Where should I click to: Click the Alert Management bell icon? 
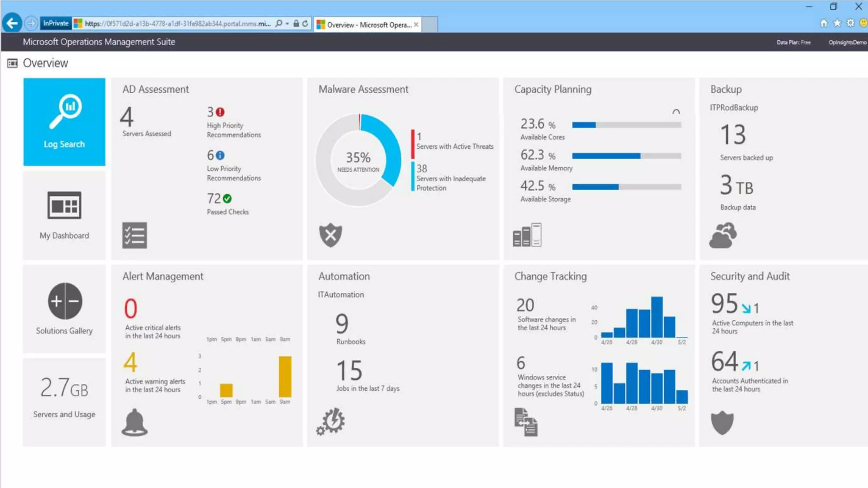[x=134, y=422]
